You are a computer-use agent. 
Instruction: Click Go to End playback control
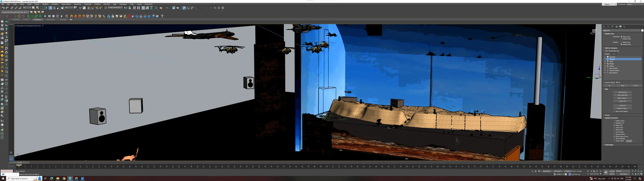(600, 171)
